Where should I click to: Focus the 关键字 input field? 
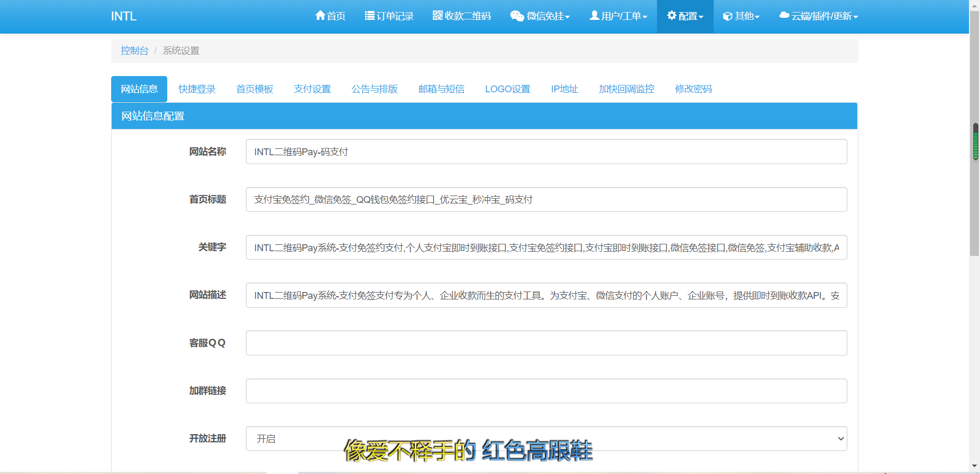tap(546, 247)
